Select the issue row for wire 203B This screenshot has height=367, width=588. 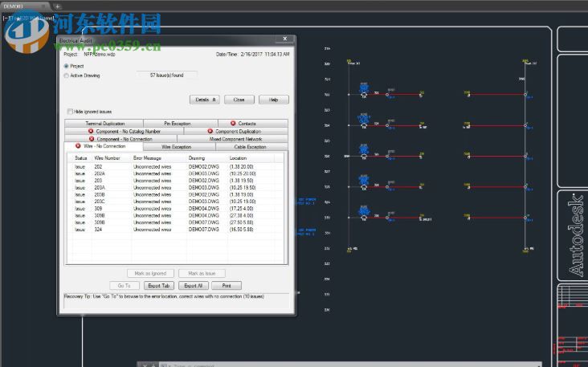tap(176, 194)
